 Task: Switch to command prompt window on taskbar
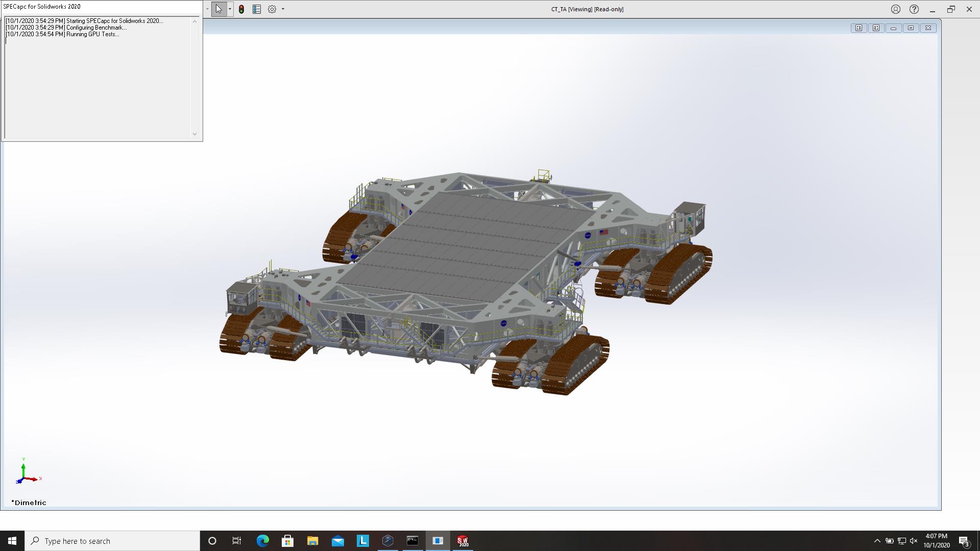412,541
